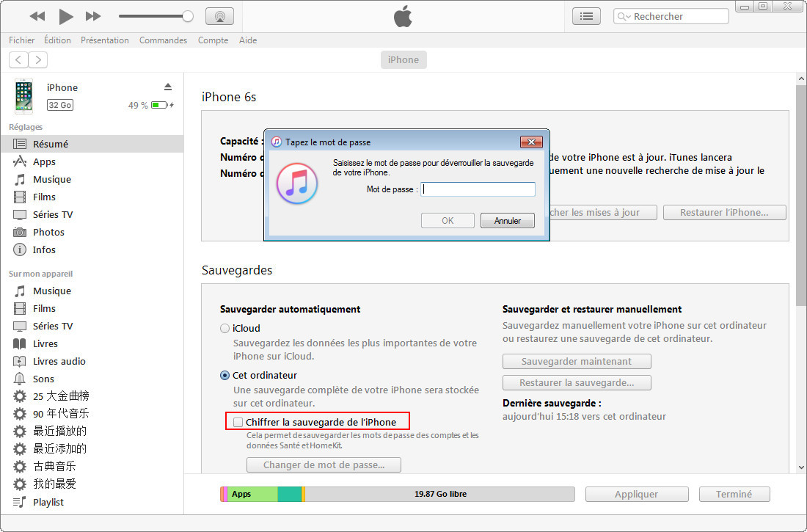Open Photos in the Réglages sidebar
807x532 pixels.
(48, 233)
